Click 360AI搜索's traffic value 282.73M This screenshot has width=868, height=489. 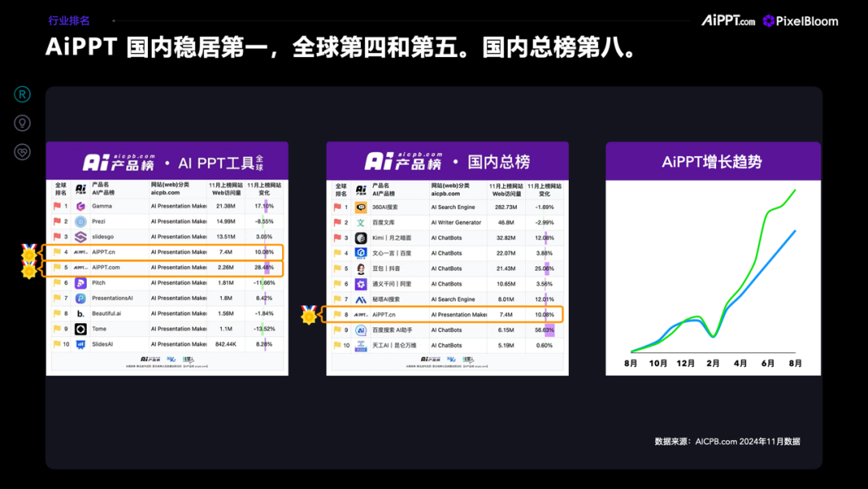(506, 208)
